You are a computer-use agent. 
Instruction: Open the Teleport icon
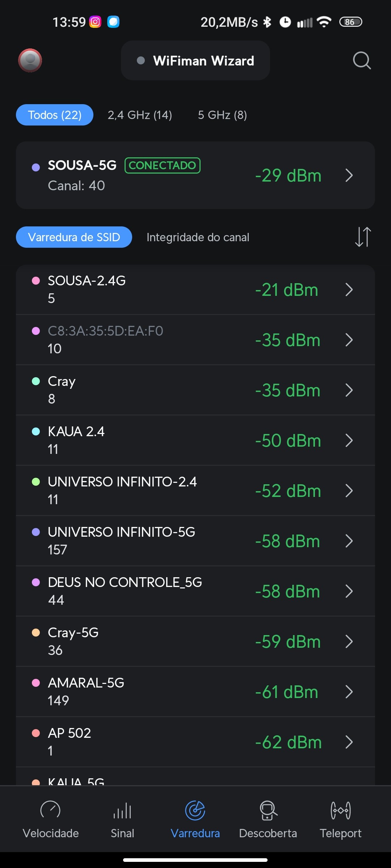340,810
